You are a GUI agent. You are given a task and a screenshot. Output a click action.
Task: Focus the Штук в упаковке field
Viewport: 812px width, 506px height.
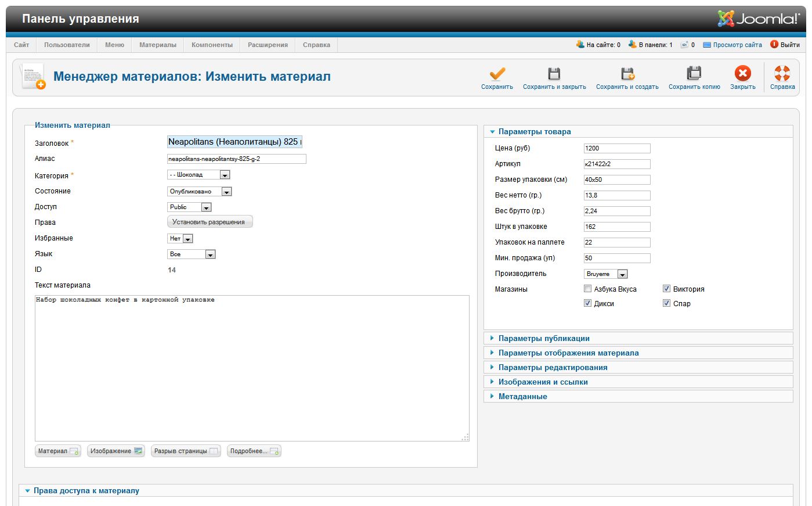coord(617,227)
